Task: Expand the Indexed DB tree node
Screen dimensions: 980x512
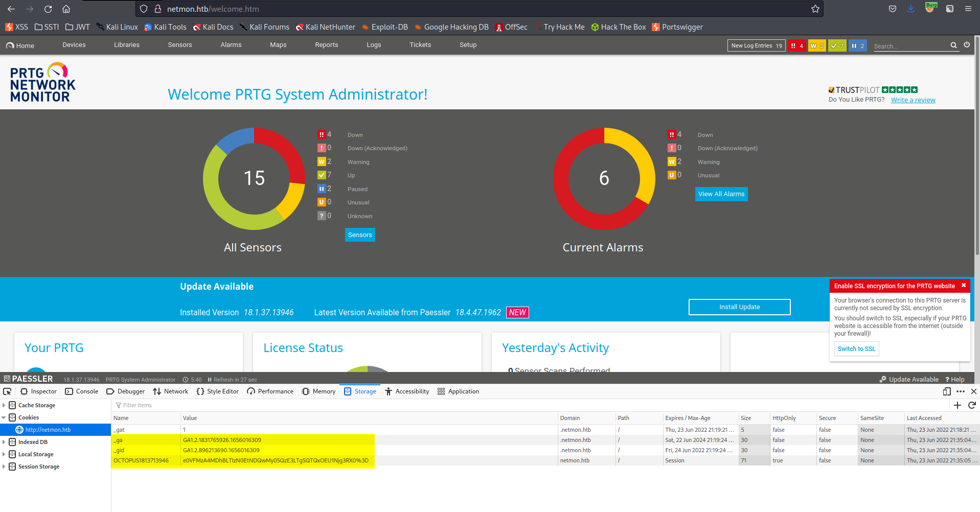Action: [x=4, y=442]
